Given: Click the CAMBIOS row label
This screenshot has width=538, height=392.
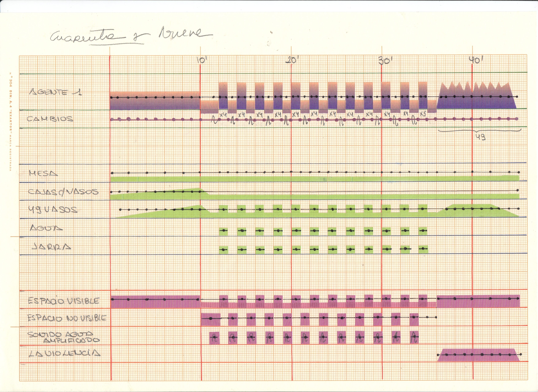Looking at the screenshot, I should [x=50, y=119].
